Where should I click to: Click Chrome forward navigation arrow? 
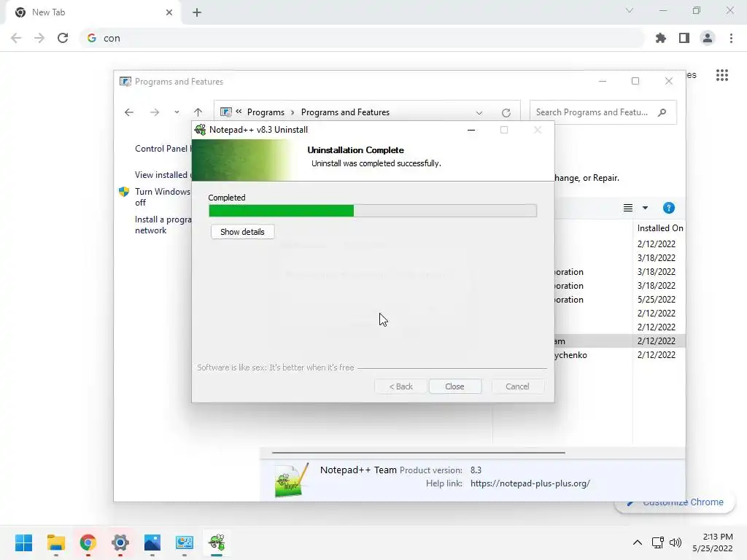click(39, 38)
